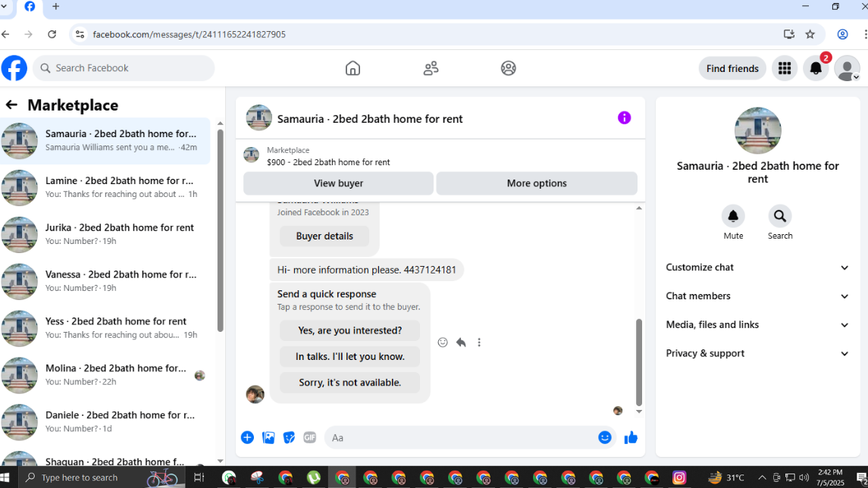Send quick response 'In talks. I'll let you know.'
The height and width of the screenshot is (488, 868).
click(350, 356)
